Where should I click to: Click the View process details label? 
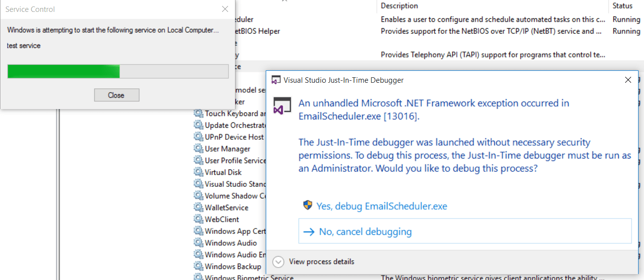point(322,262)
